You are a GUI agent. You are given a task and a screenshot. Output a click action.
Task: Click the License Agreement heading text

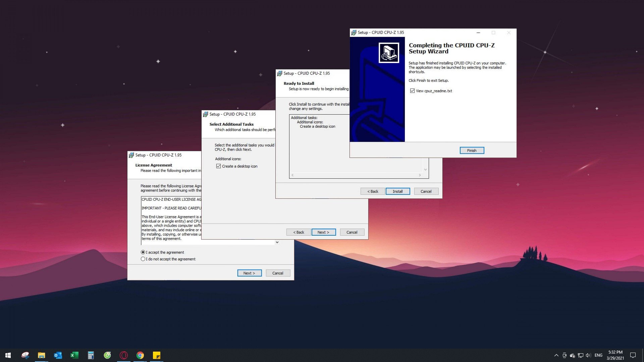click(154, 165)
